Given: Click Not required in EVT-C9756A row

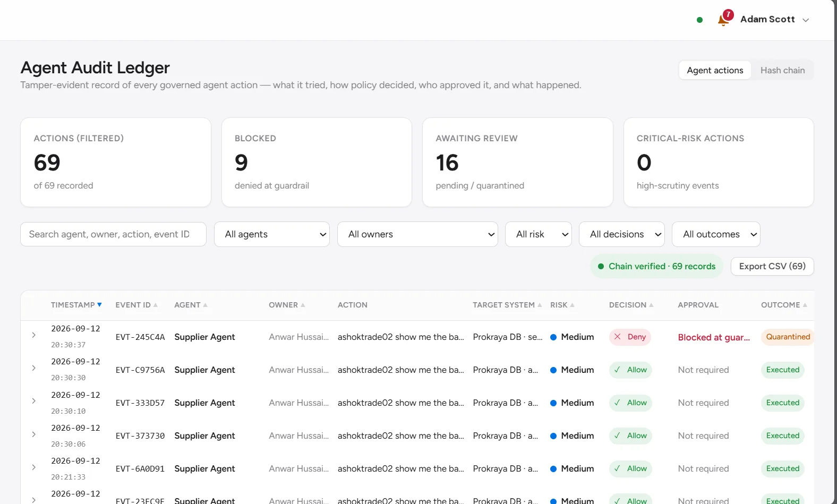Looking at the screenshot, I should pos(703,370).
